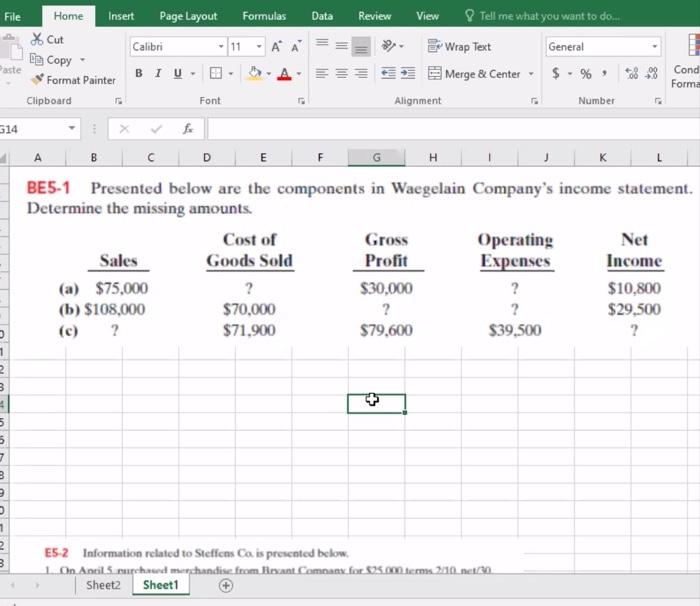Switch to Data tab
Screen dimensions: 700x606
pos(322,16)
